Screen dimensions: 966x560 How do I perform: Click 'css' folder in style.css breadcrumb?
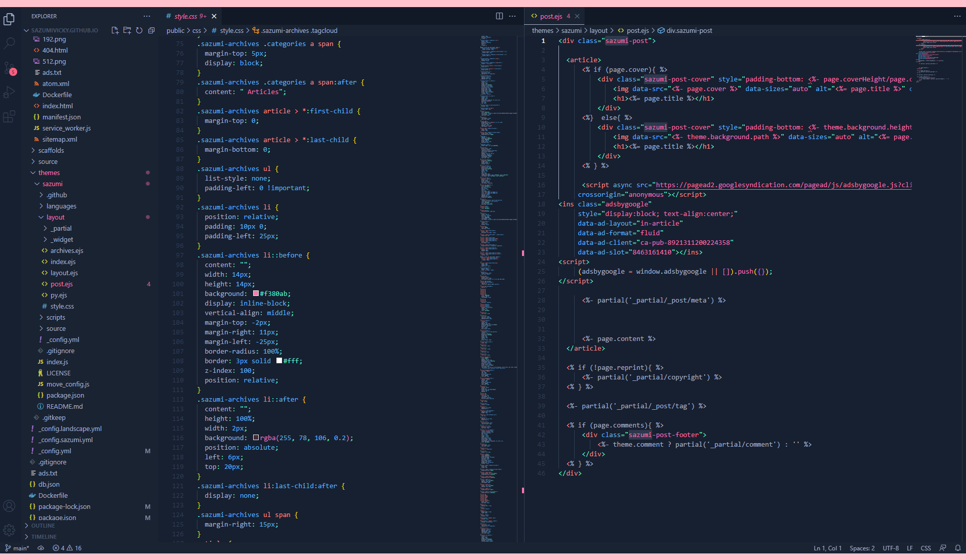(196, 30)
